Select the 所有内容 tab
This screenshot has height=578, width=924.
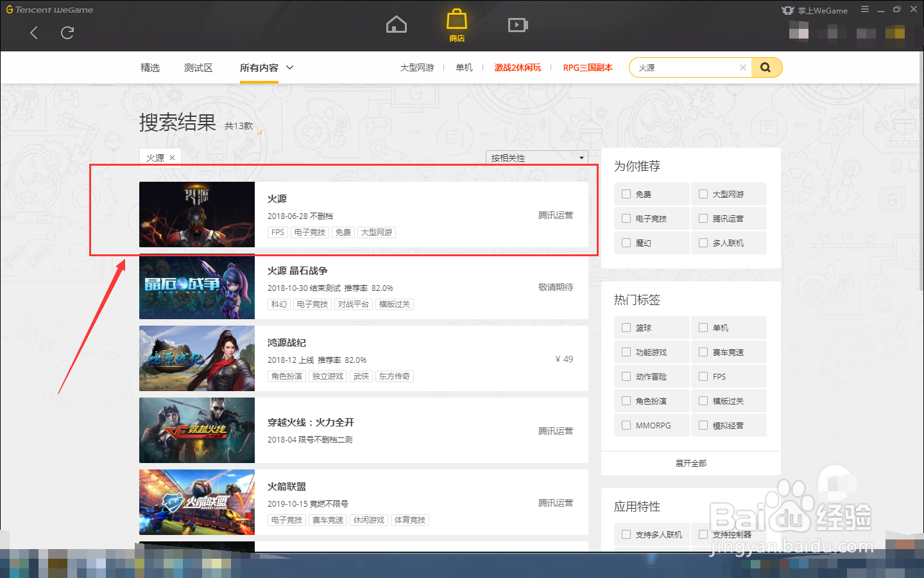coord(259,67)
